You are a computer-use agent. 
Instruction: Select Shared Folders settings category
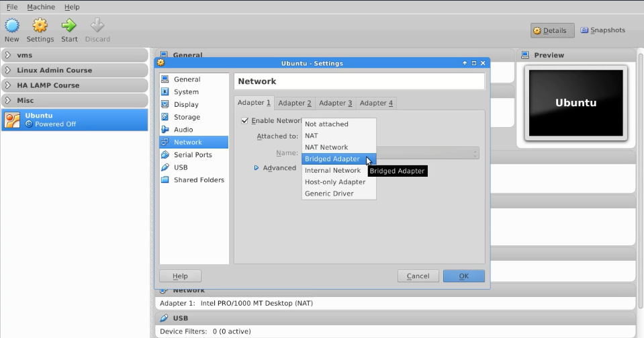tap(199, 180)
